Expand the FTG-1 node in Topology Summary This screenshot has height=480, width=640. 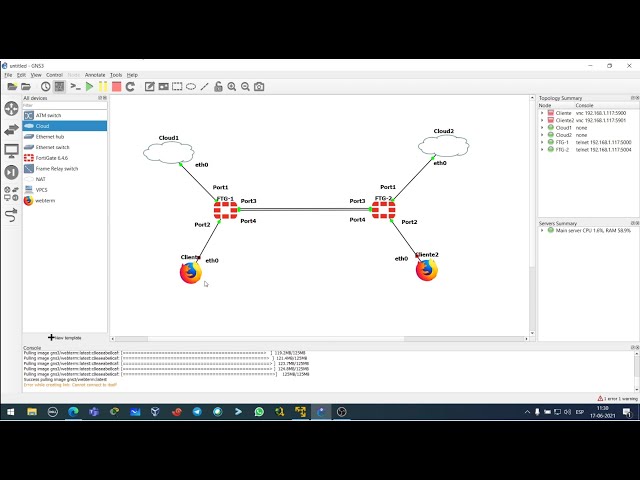[542, 142]
